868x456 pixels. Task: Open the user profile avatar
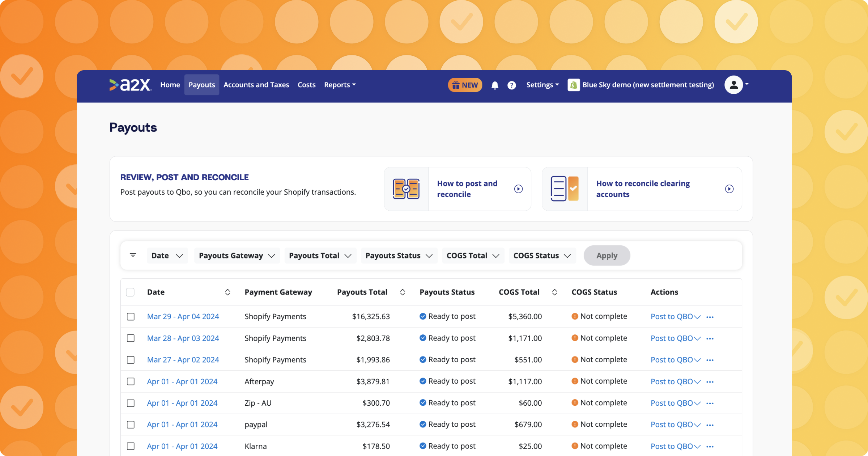point(733,85)
